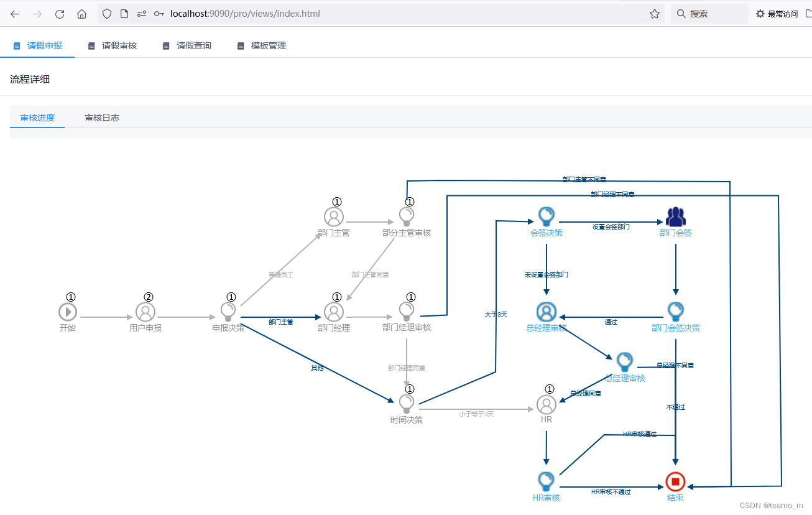This screenshot has width=812, height=515.
Task: Click the 会签决策 blue bulb node
Action: 547,217
